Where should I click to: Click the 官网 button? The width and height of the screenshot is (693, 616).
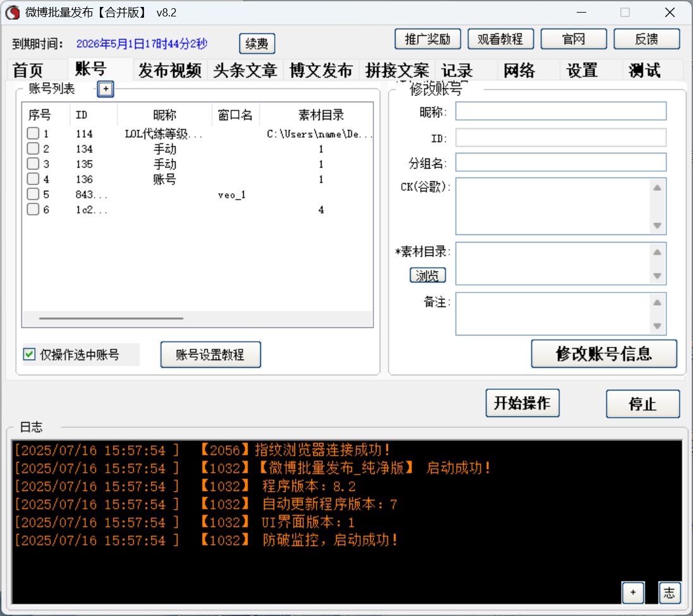pos(573,39)
